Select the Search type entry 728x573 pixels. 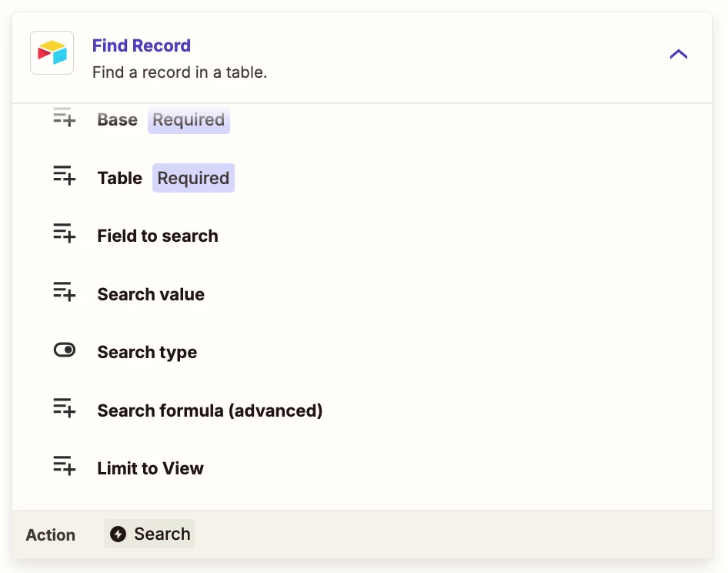point(147,352)
